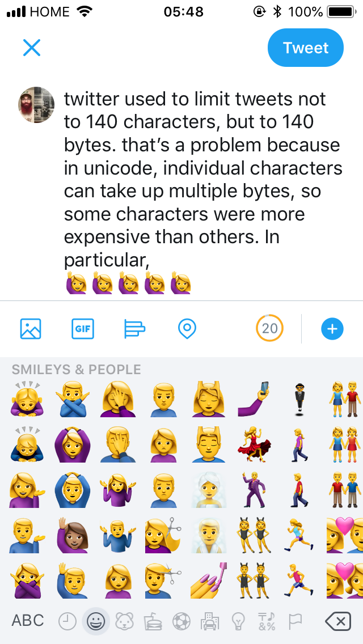Open the Flags emoji category
Viewport: 363px width, 644px height.
295,621
